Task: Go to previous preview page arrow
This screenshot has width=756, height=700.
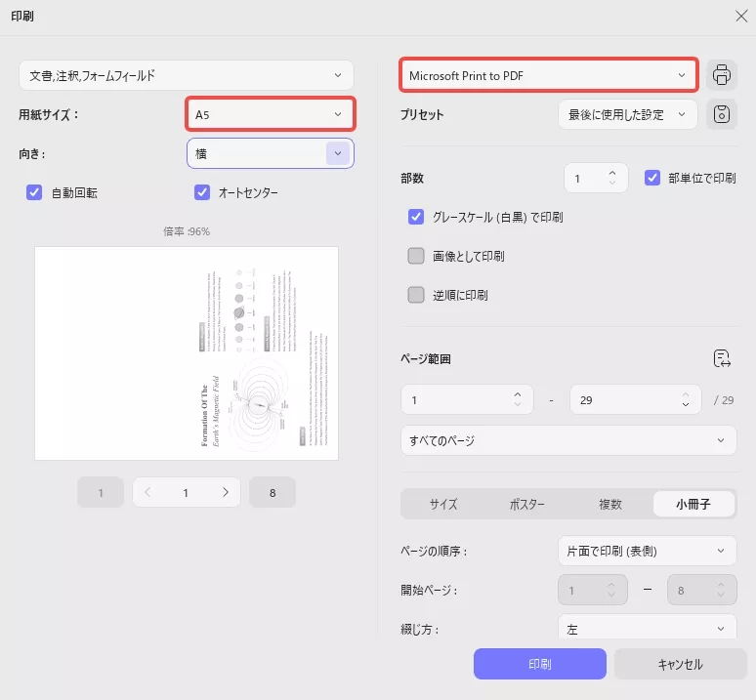Action: click(x=147, y=492)
